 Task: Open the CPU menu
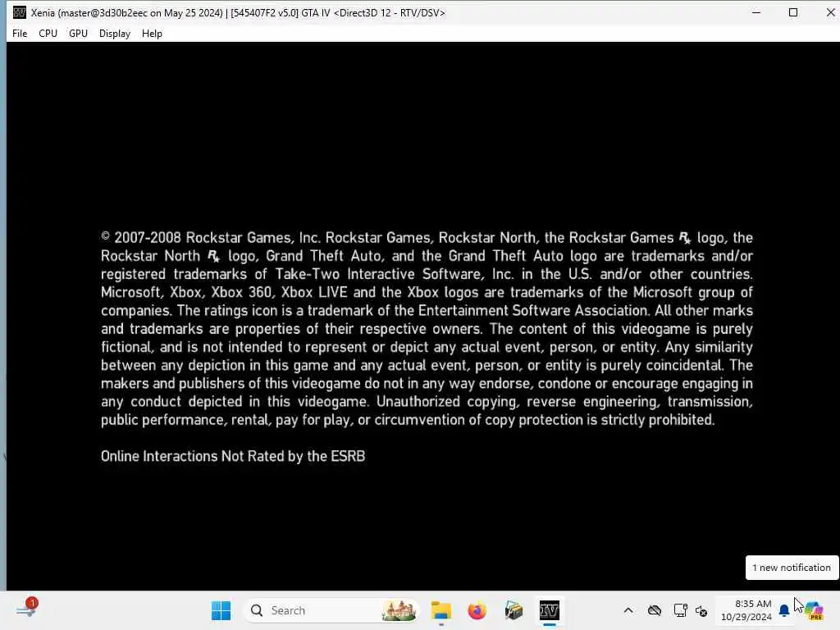(x=48, y=33)
